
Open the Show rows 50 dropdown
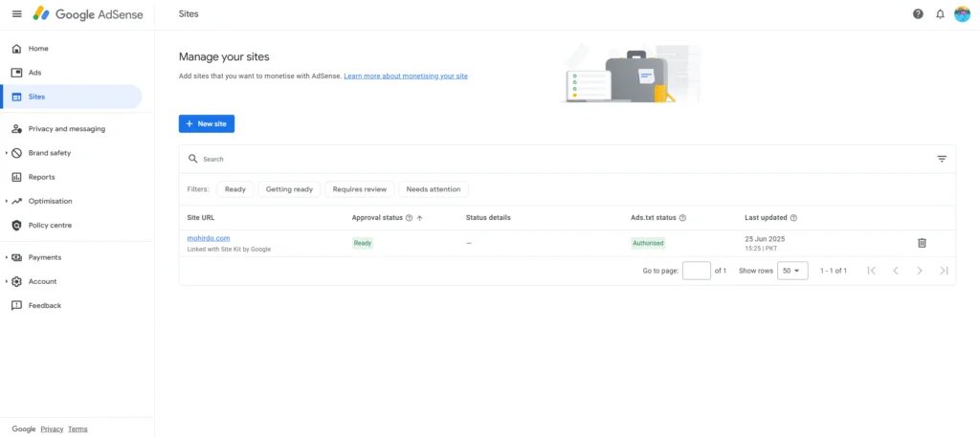pyautogui.click(x=792, y=271)
